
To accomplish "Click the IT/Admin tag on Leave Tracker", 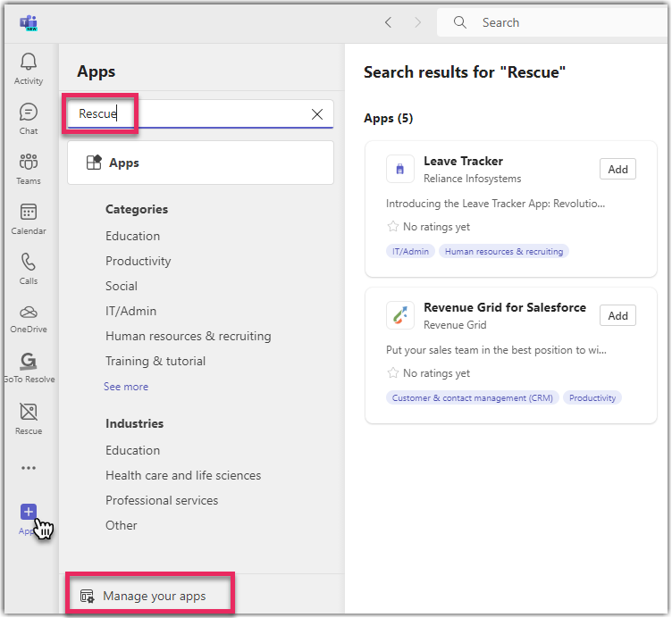I will 410,251.
